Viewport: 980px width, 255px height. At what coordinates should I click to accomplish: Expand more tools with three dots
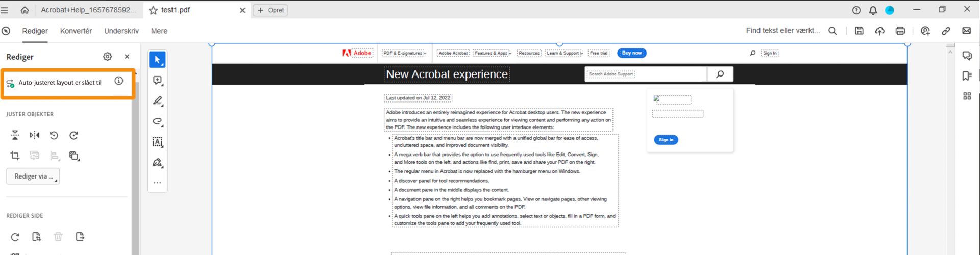[x=157, y=183]
